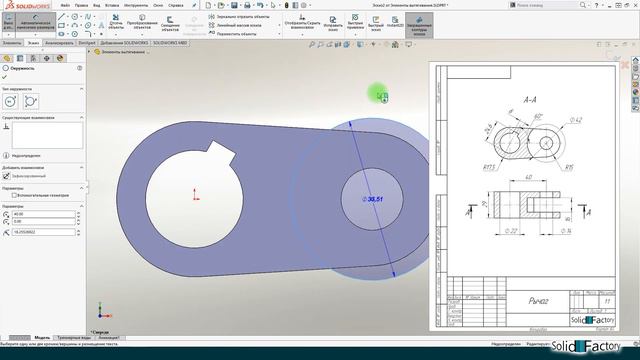The image size is (640, 360).
Task: Select the Slot sketch tool
Action: (61, 34)
